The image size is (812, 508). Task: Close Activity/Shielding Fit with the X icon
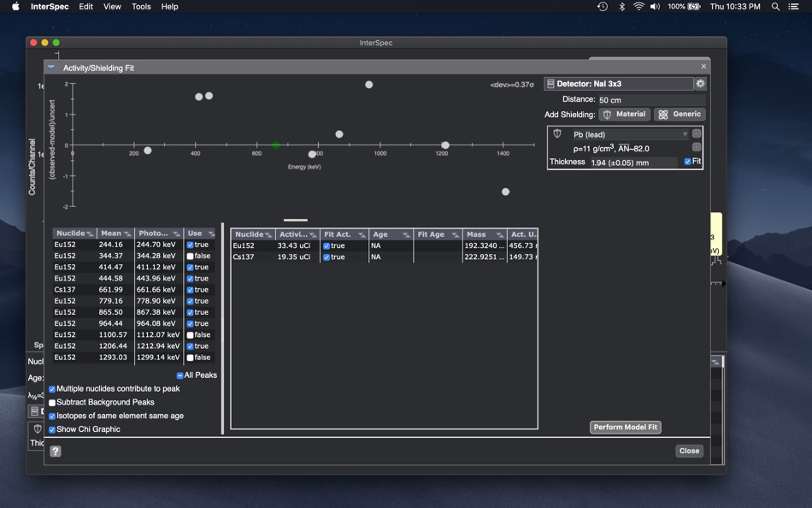(x=703, y=67)
